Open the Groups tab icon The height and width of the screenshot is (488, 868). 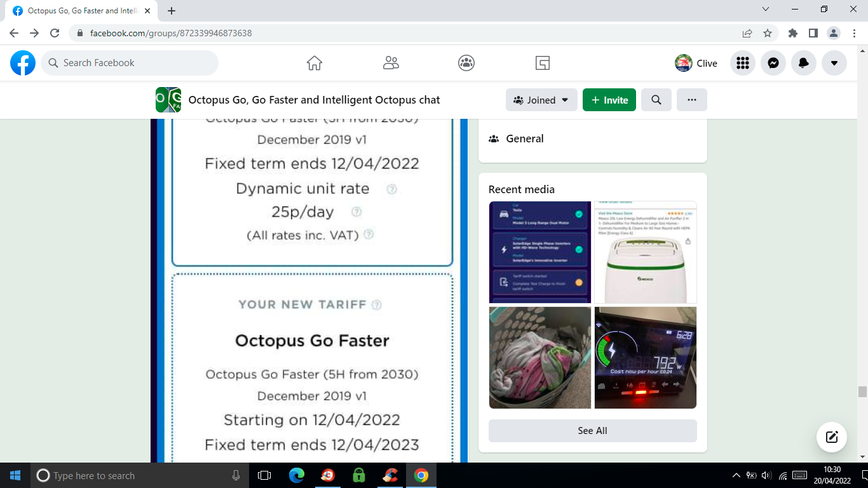pos(466,63)
